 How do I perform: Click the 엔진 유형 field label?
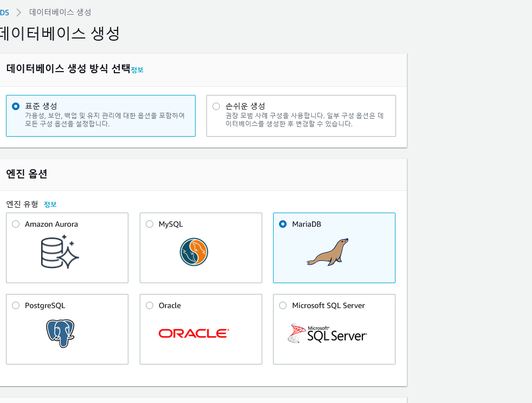[x=22, y=204]
